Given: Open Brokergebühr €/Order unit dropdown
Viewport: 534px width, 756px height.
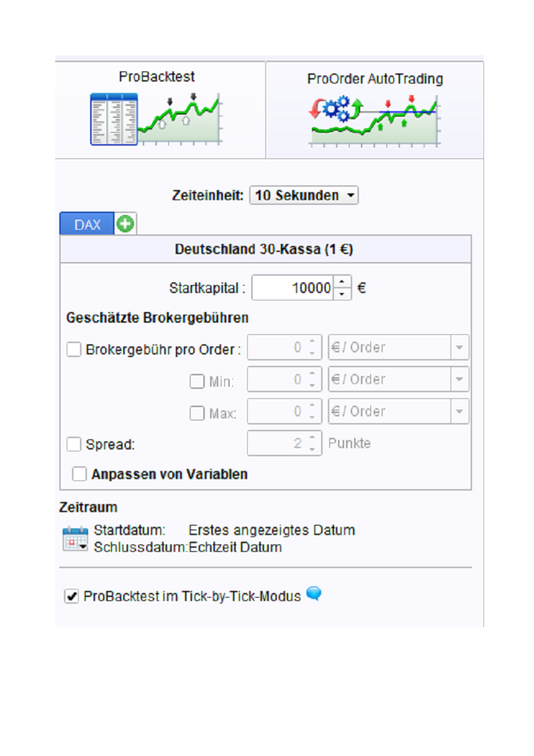Looking at the screenshot, I should 398,348.
